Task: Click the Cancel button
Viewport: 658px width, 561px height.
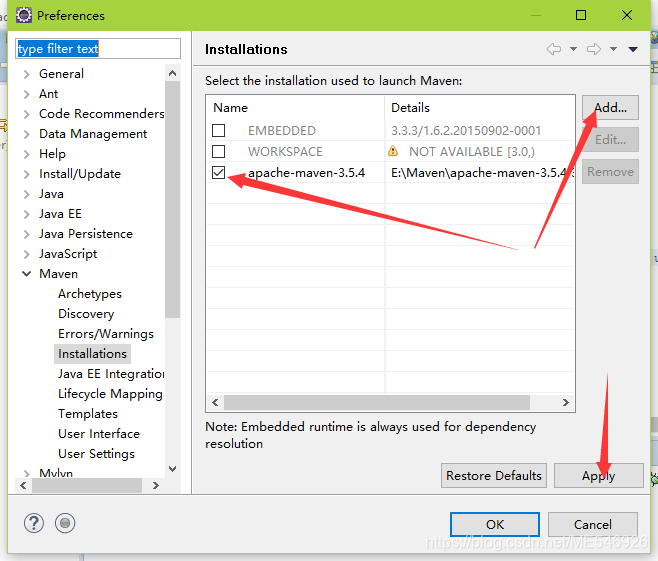Action: pyautogui.click(x=593, y=524)
